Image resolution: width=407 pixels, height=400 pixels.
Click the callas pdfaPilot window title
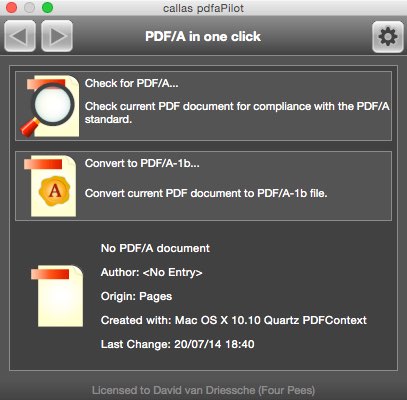tap(203, 8)
